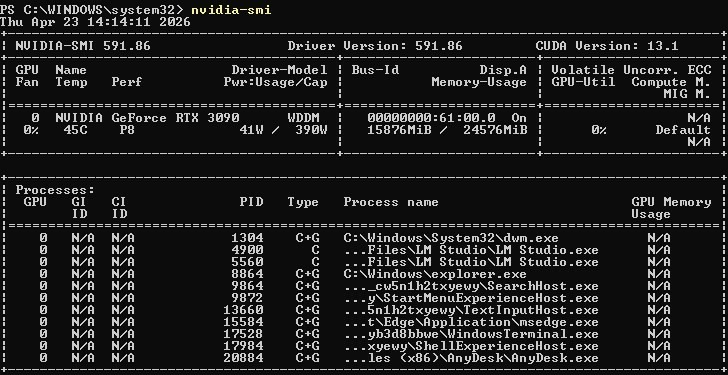Click the Process name column header
The width and height of the screenshot is (728, 375).
tap(391, 202)
